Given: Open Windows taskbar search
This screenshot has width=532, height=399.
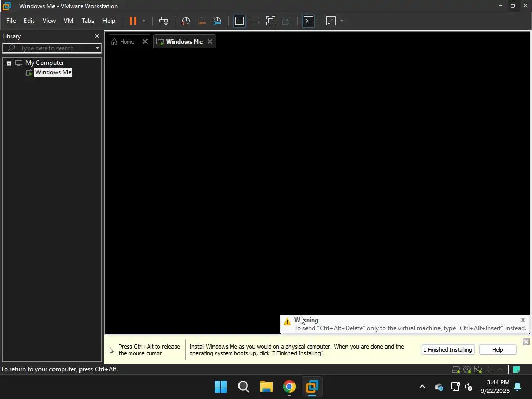Looking at the screenshot, I should [x=244, y=387].
